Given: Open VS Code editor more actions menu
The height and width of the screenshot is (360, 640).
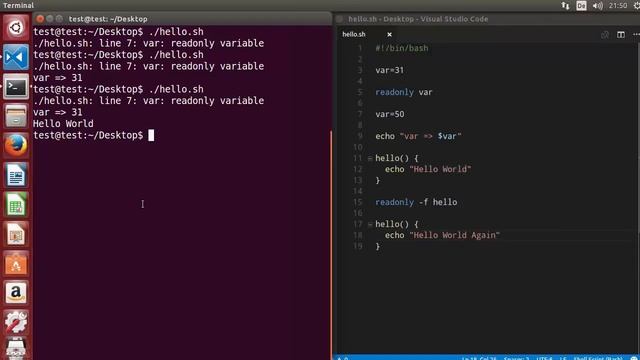Looking at the screenshot, I should tap(636, 35).
